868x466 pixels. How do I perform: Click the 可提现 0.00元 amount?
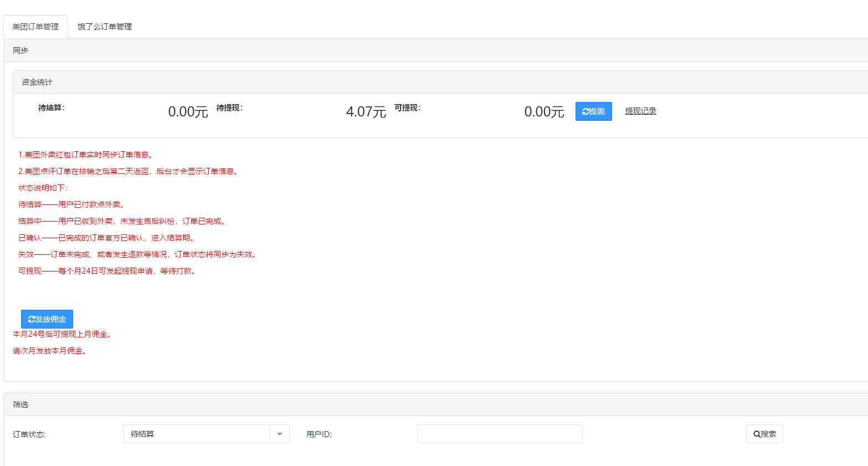coord(544,112)
